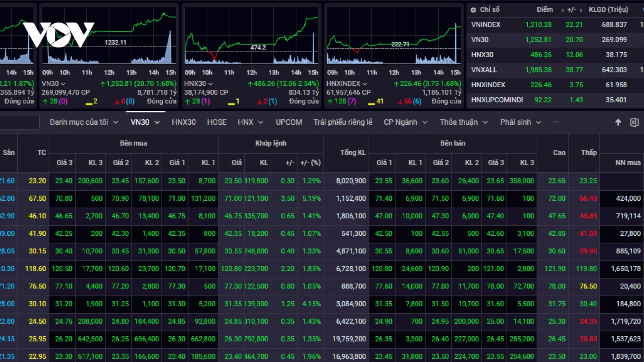The width and height of the screenshot is (644, 362).
Task: Open the VN30 tab dropdown
Action: 157,122
